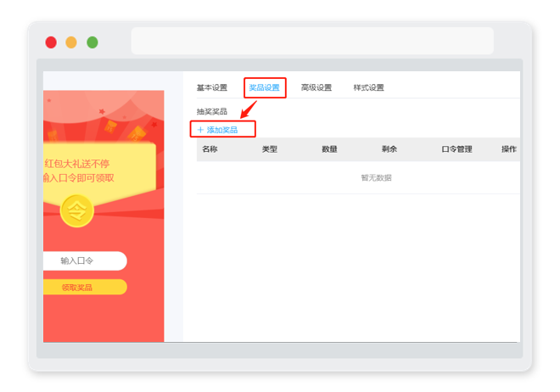Click the green maximize window button
Image resolution: width=560 pixels, height=392 pixels.
92,42
